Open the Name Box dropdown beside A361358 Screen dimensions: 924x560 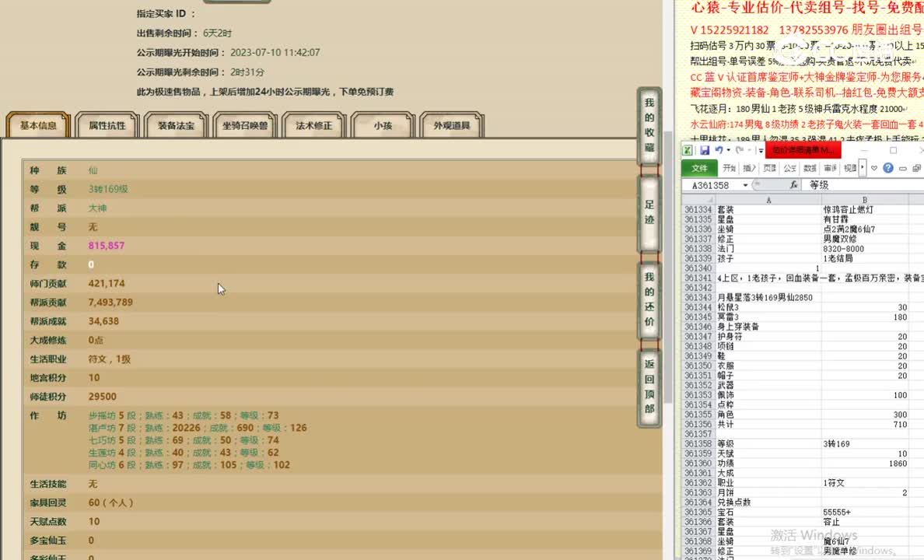745,185
